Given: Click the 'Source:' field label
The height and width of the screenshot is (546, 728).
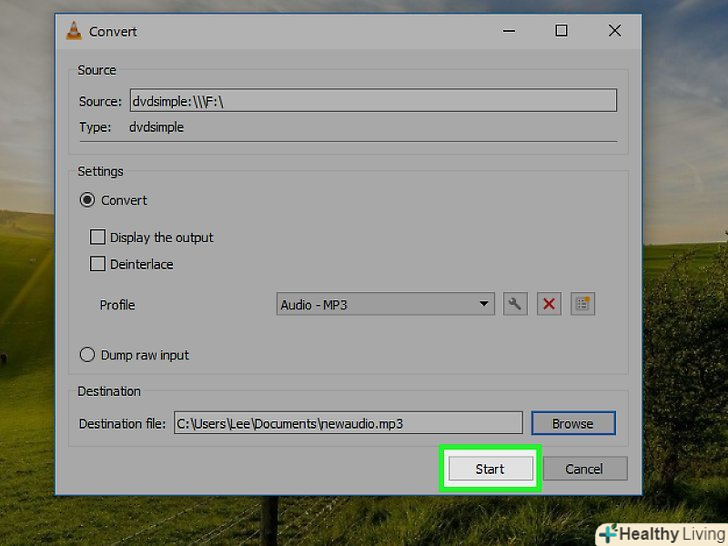Looking at the screenshot, I should pyautogui.click(x=100, y=101).
